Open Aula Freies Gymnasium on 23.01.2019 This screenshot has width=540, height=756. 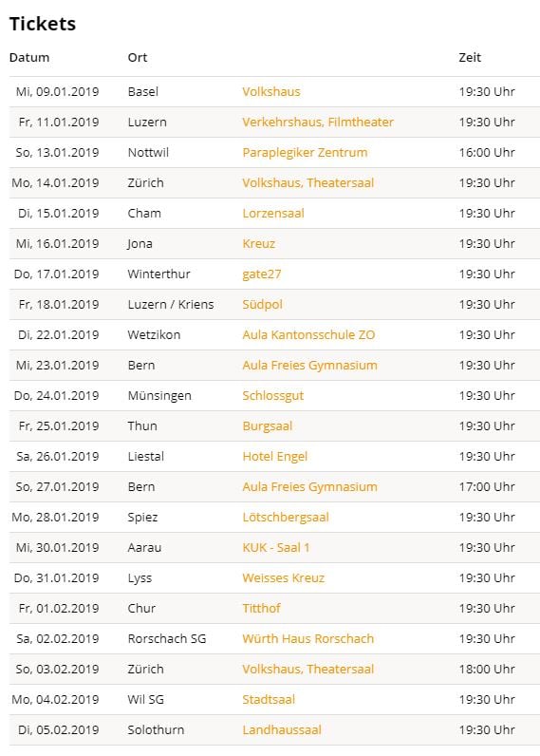pyautogui.click(x=309, y=366)
